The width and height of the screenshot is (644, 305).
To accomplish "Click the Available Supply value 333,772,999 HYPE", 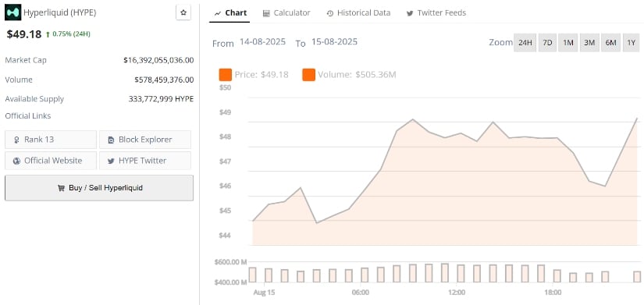I will tap(161, 99).
